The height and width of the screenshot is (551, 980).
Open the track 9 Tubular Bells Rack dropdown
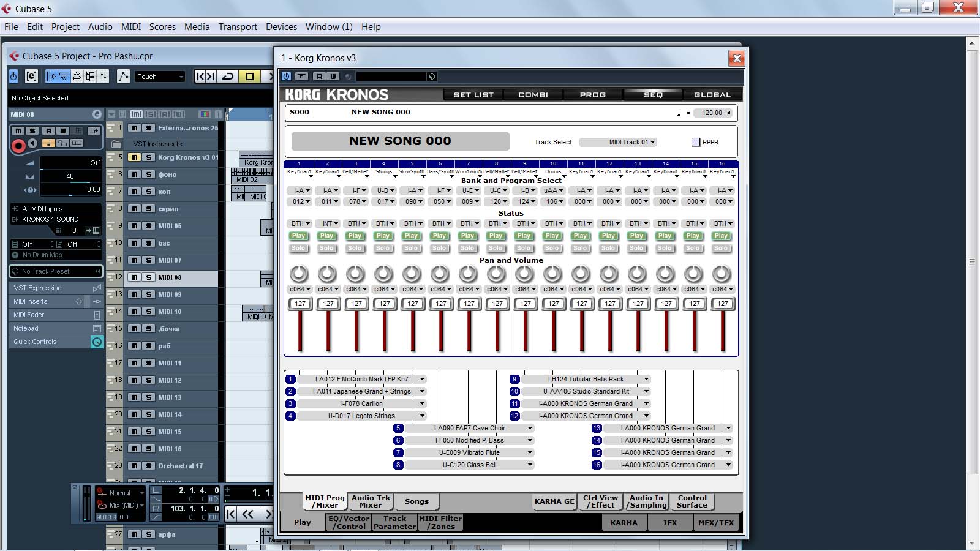pos(586,379)
